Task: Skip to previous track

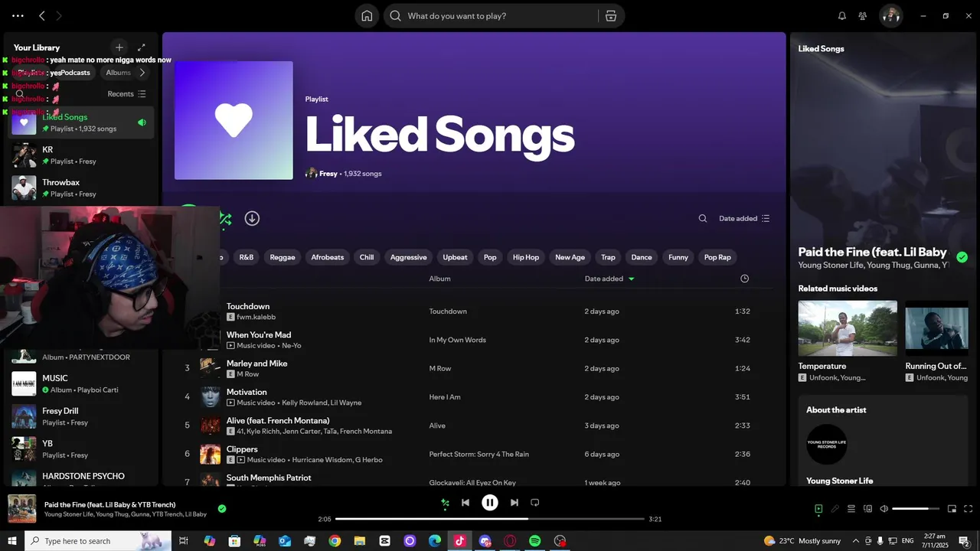Action: 465,503
